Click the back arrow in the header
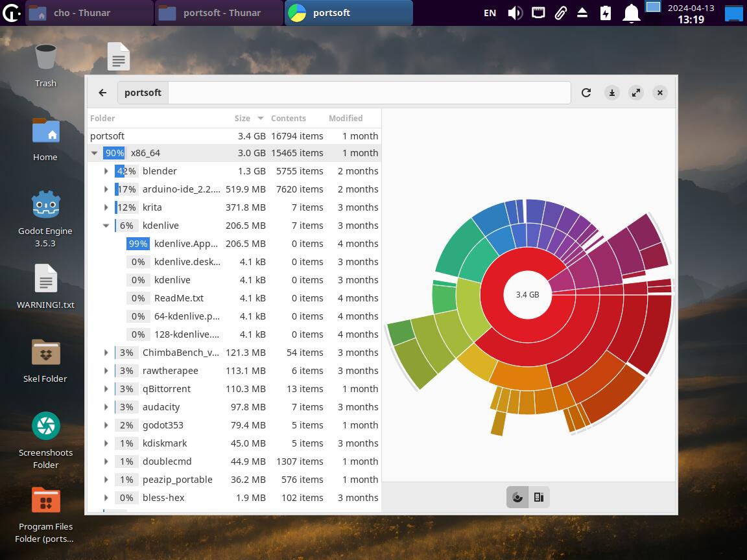Image resolution: width=747 pixels, height=560 pixels. [102, 93]
